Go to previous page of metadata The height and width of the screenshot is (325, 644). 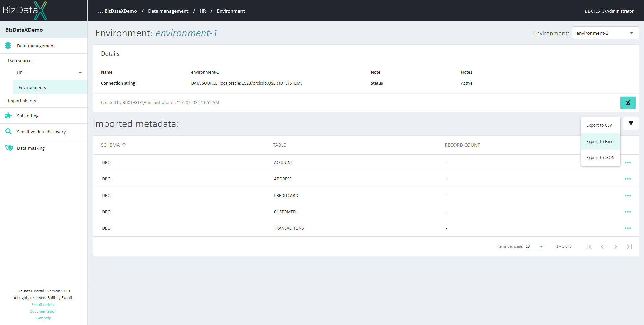[x=602, y=247]
